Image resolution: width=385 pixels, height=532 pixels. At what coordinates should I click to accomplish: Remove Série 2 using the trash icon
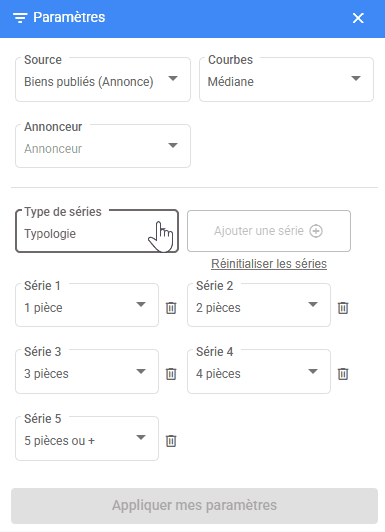pos(343,308)
